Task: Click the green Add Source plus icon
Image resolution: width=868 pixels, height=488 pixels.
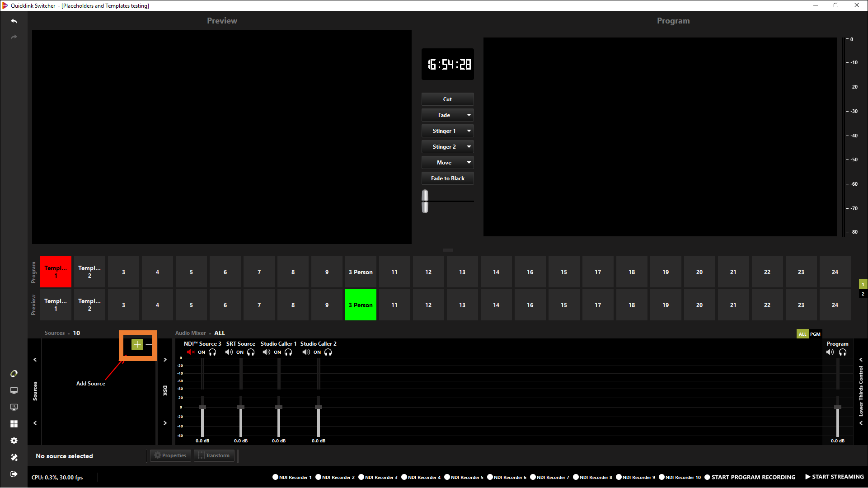Action: 137,344
